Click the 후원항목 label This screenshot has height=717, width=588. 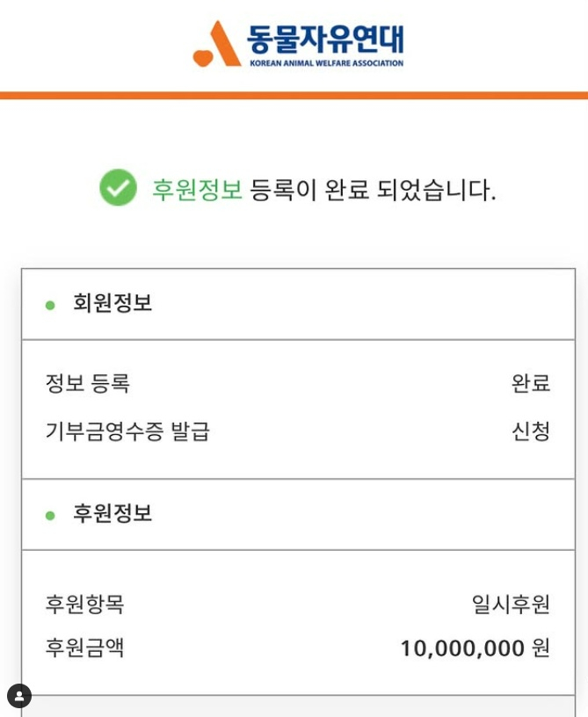84,605
